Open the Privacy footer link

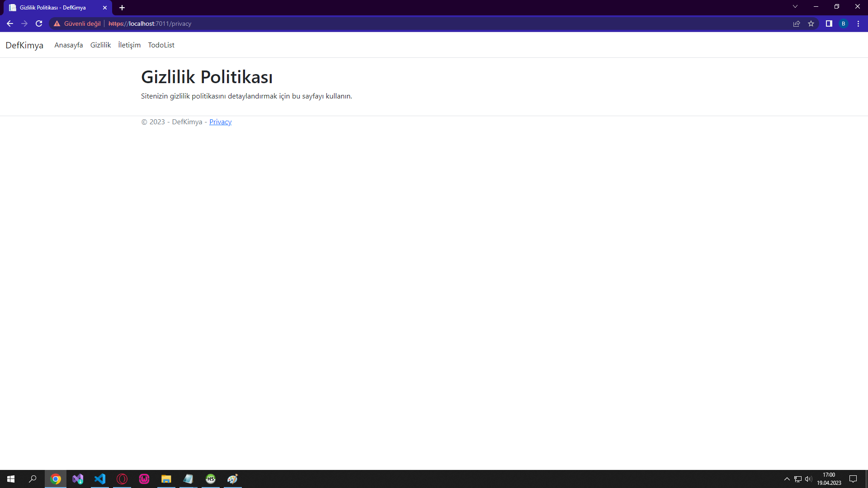(220, 122)
